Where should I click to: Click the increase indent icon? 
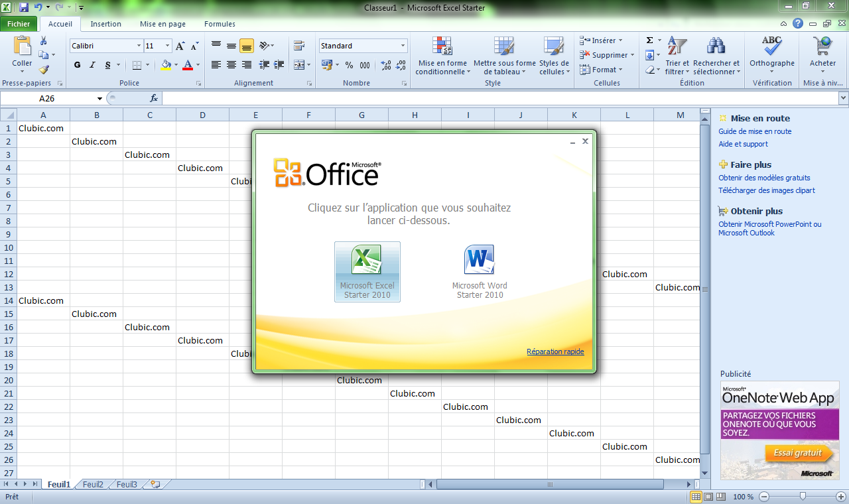(280, 65)
